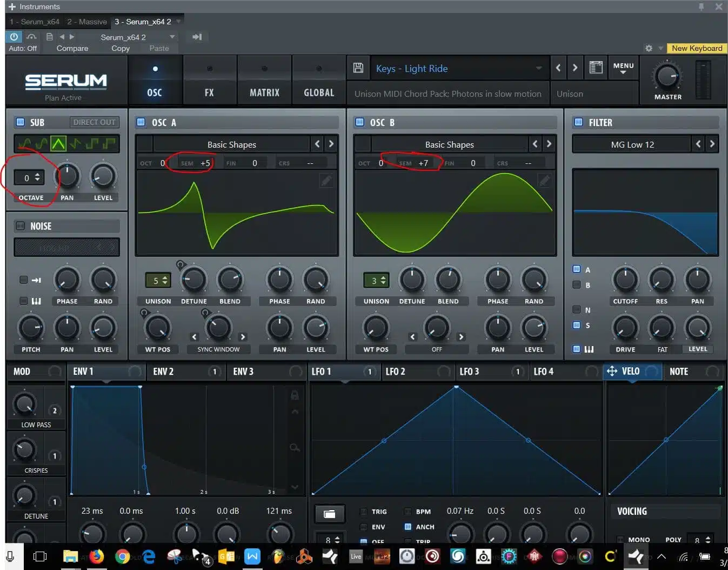This screenshot has height=570, width=728.
Task: Click the save preset floppy disk icon
Action: pyautogui.click(x=358, y=68)
